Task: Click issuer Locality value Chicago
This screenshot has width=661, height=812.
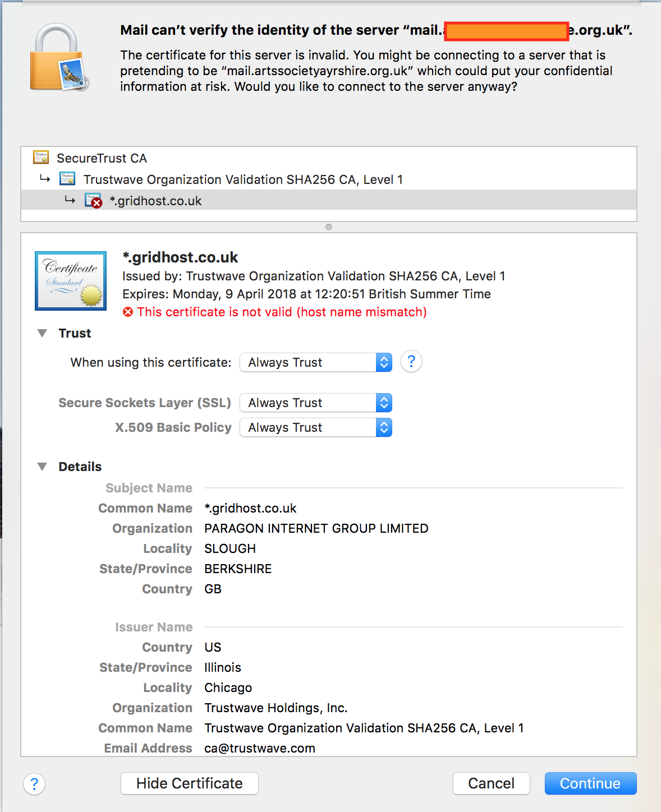Action: [228, 688]
